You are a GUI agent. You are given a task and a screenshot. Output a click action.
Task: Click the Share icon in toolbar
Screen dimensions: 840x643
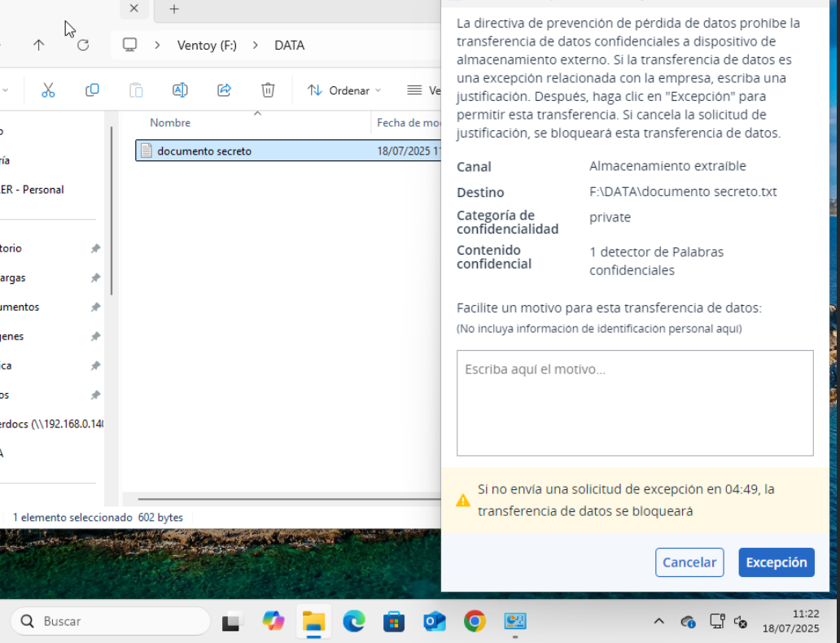click(x=224, y=90)
